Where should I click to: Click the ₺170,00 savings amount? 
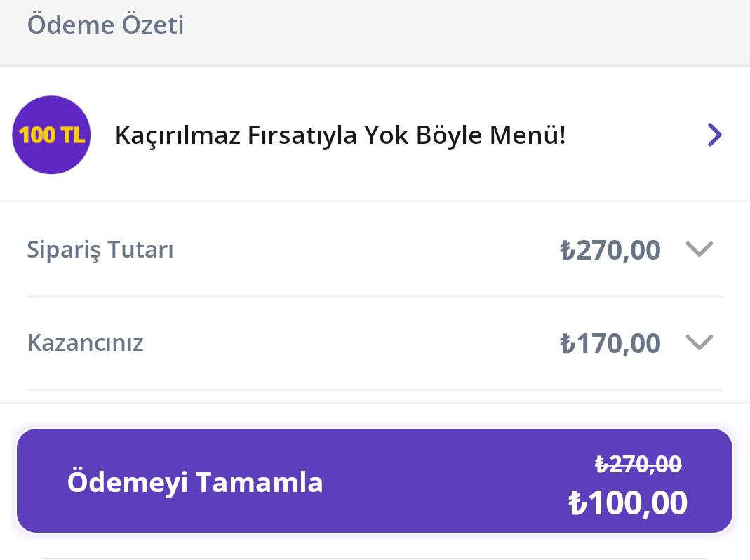click(x=610, y=343)
